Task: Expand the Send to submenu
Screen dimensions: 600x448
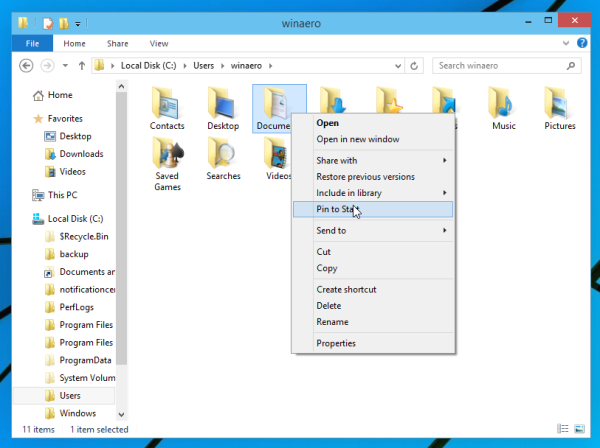Action: click(x=372, y=230)
